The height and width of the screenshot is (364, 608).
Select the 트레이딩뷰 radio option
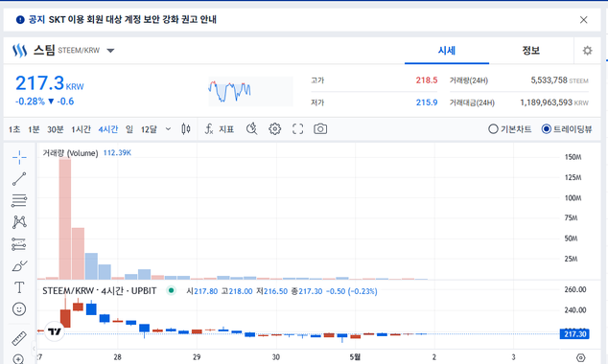pos(567,129)
